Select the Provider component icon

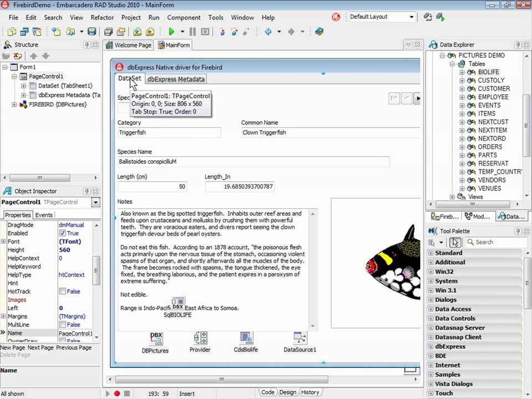tap(200, 338)
